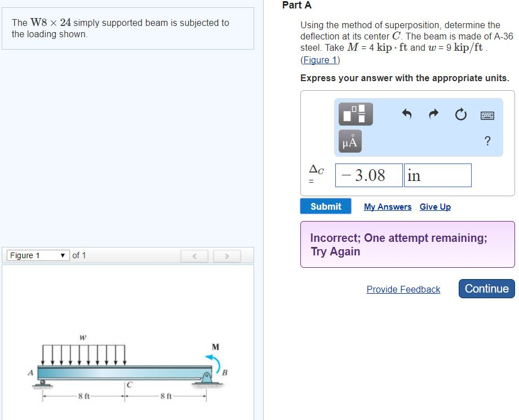Go to next figure arrow
The height and width of the screenshot is (420, 519).
coord(227,256)
